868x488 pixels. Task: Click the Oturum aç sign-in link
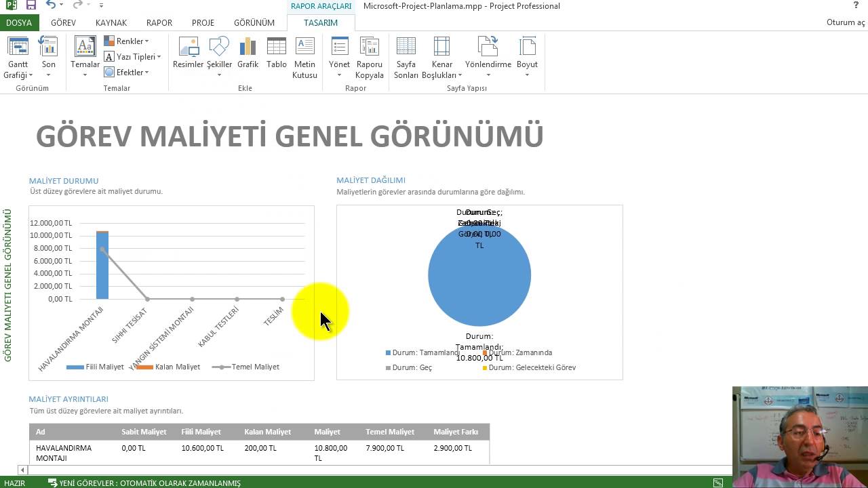pos(846,22)
